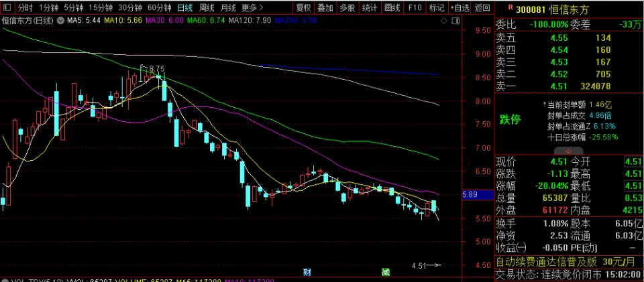
Task: Toggle 收益(一) quarter indicator
Action: (x=513, y=247)
